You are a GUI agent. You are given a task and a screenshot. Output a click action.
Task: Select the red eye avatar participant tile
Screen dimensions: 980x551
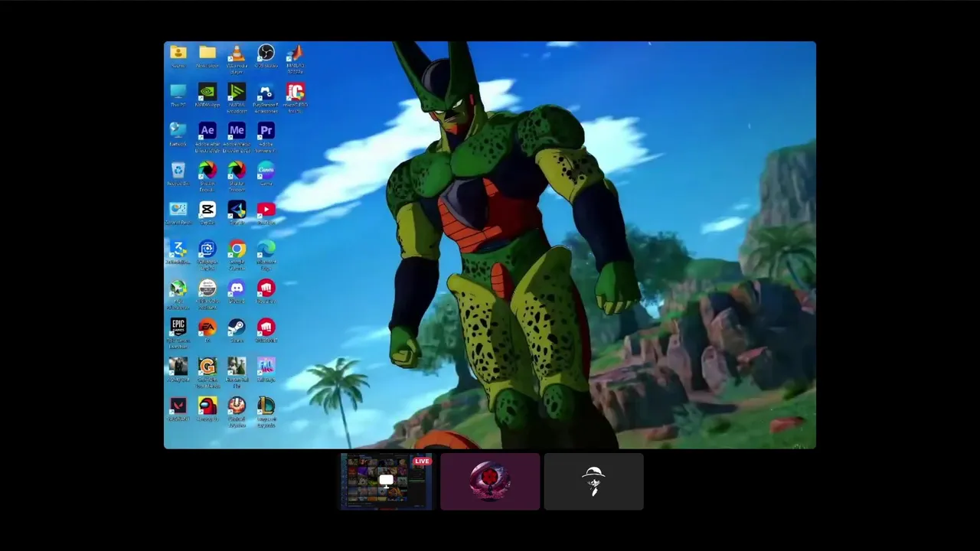click(490, 481)
